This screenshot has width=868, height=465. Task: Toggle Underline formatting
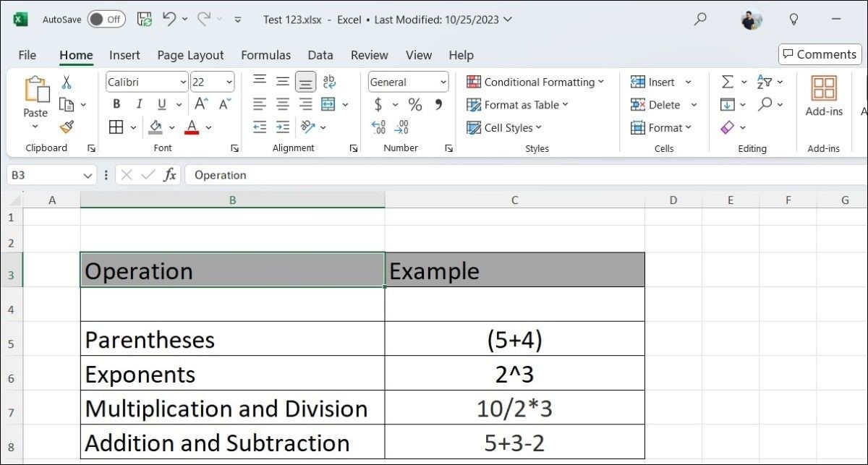[x=161, y=104]
